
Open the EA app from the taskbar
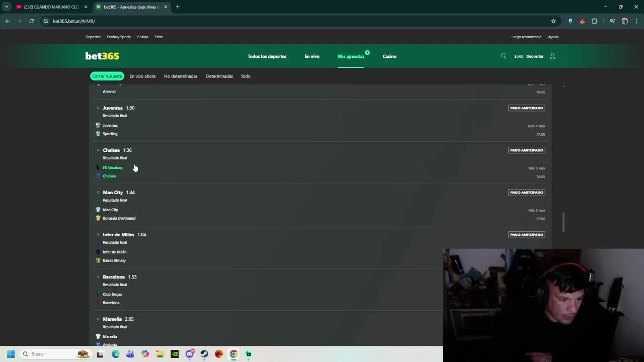[219, 354]
